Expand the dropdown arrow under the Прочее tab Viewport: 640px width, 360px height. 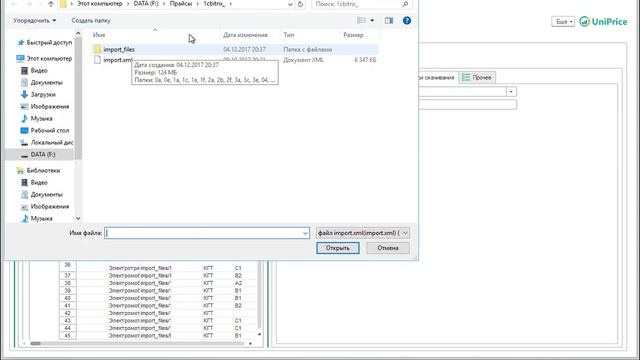point(511,91)
